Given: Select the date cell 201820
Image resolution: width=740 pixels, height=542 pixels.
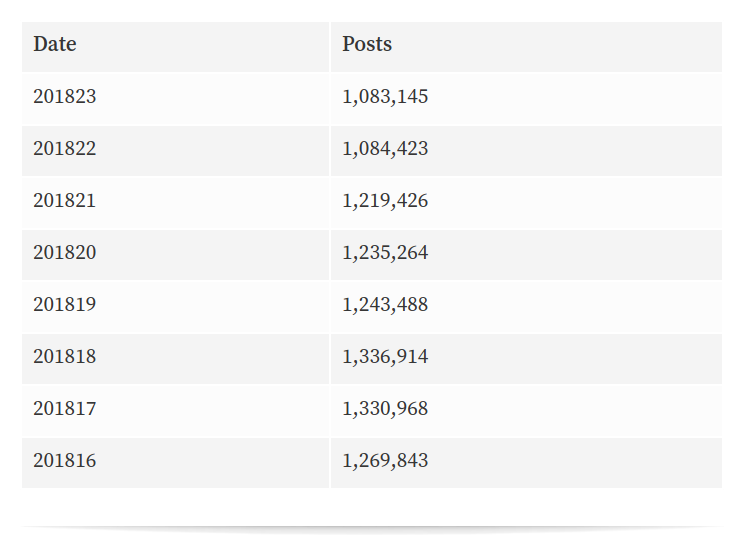Looking at the screenshot, I should (x=65, y=252).
